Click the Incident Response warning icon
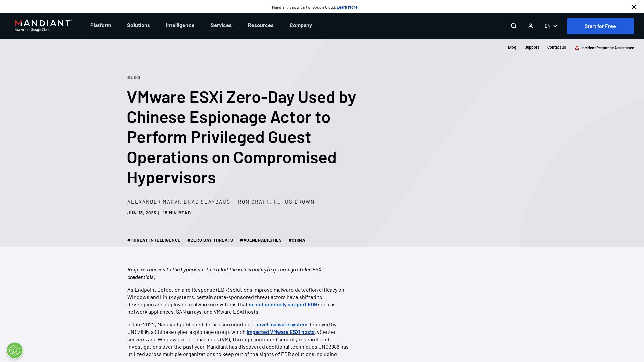The height and width of the screenshot is (362, 644). tap(577, 47)
